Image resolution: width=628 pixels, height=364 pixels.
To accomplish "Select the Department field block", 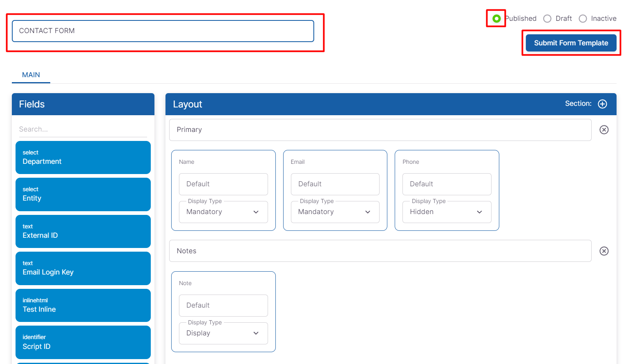I will point(83,158).
